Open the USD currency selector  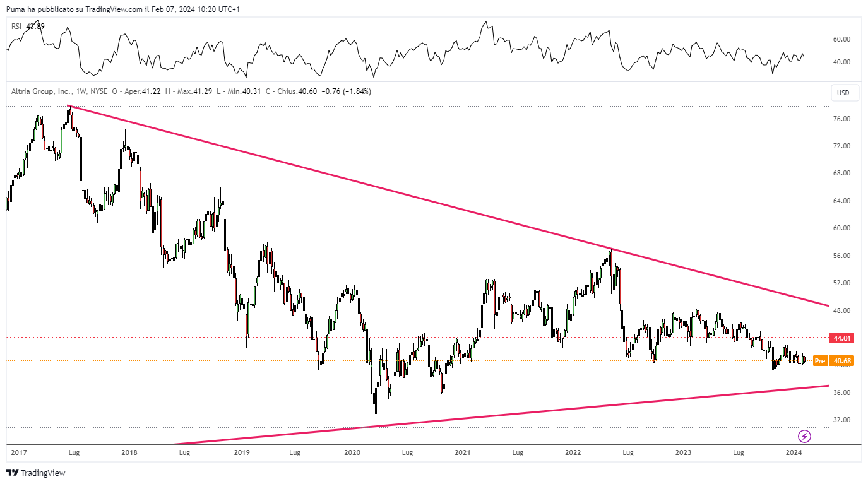[843, 93]
